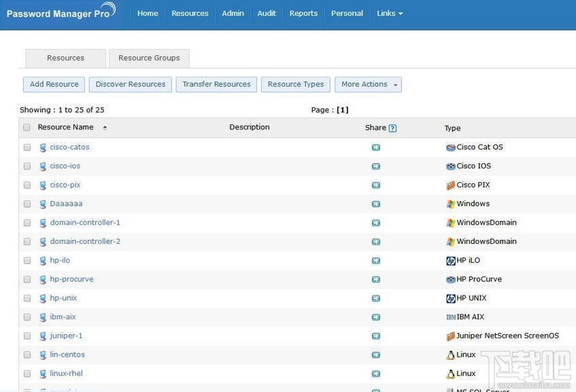Select the cisco-pix row checkbox
The image size is (576, 392).
27,185
